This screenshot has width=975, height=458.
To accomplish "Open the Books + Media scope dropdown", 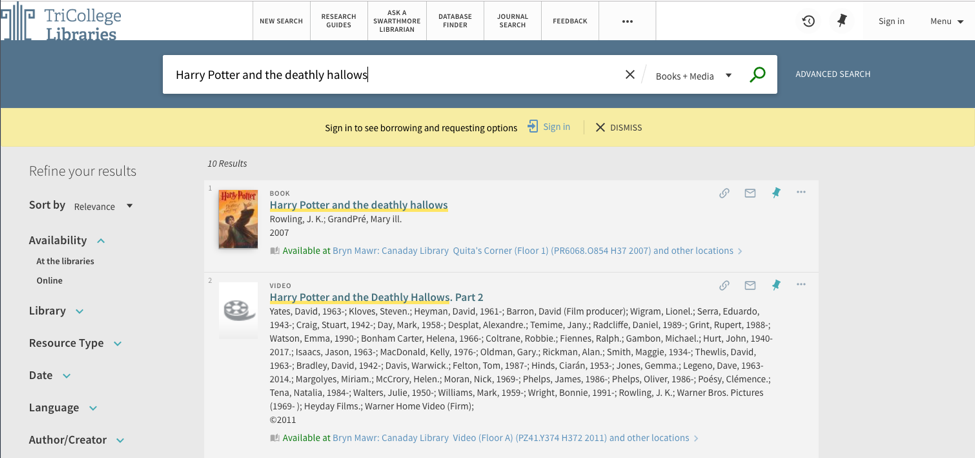I will (x=693, y=76).
